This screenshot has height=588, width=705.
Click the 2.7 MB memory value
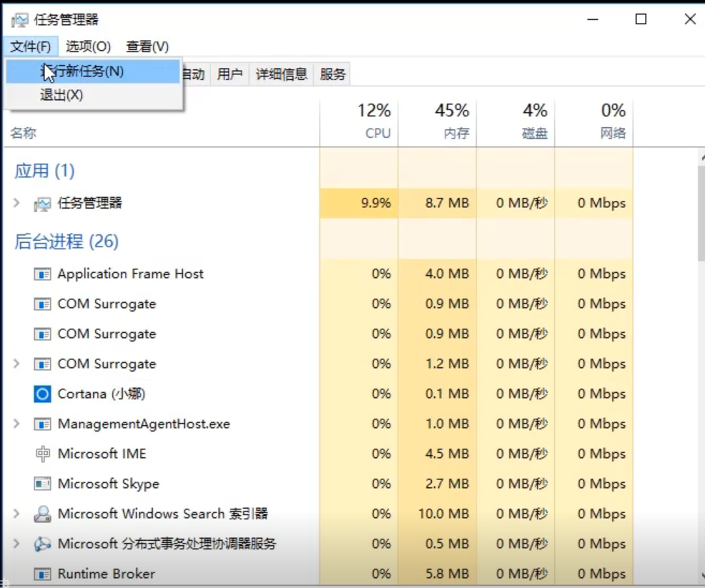(x=447, y=484)
